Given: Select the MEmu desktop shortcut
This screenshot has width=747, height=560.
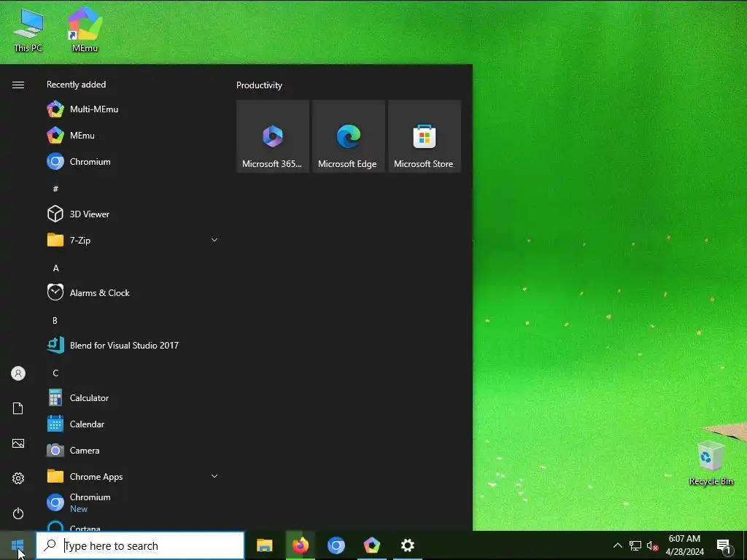Looking at the screenshot, I should point(85,29).
